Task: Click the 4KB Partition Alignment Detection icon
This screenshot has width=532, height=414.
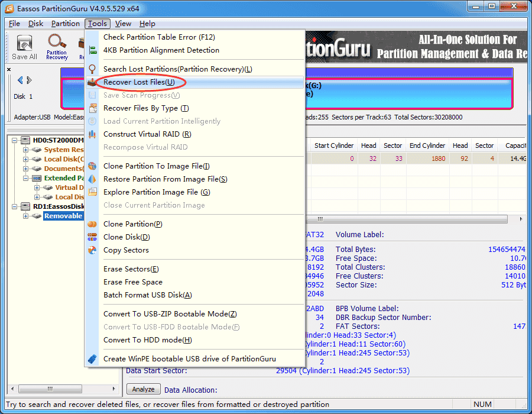Action: pos(92,50)
